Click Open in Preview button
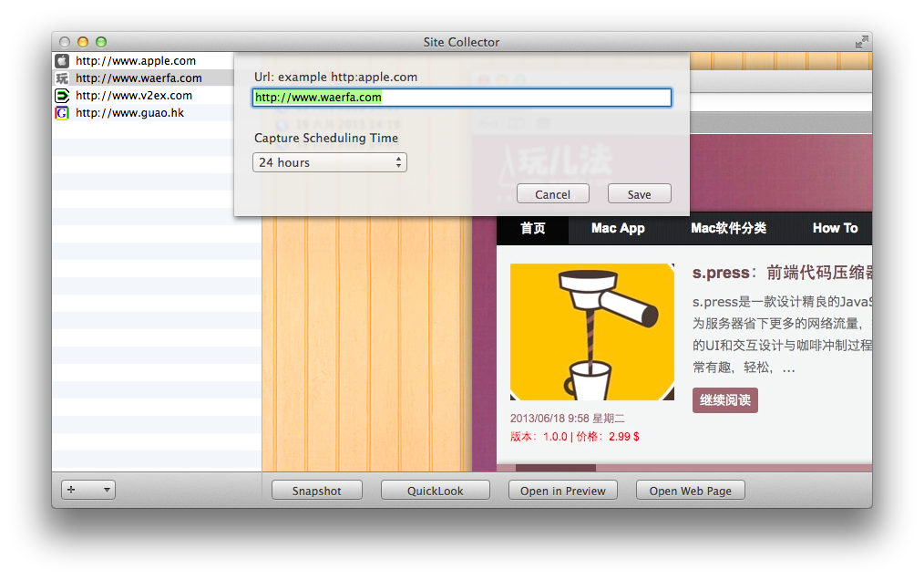The image size is (924, 580). pos(563,491)
